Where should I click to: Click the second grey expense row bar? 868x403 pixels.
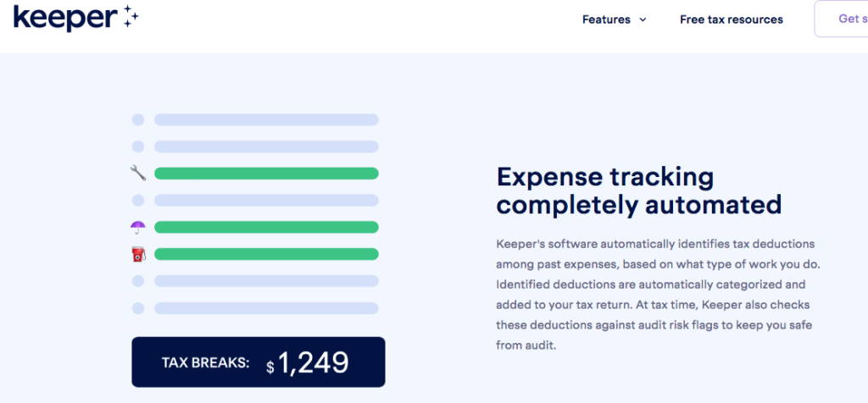(x=266, y=146)
